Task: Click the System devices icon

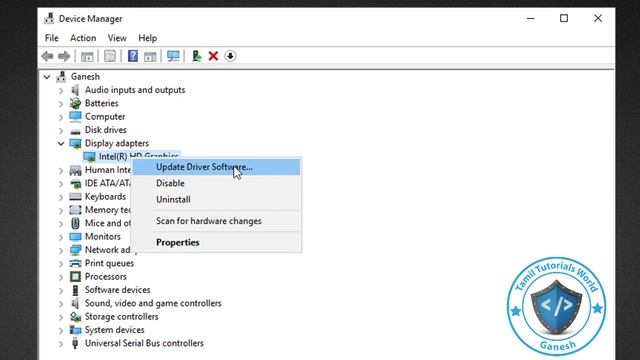Action: tap(75, 330)
